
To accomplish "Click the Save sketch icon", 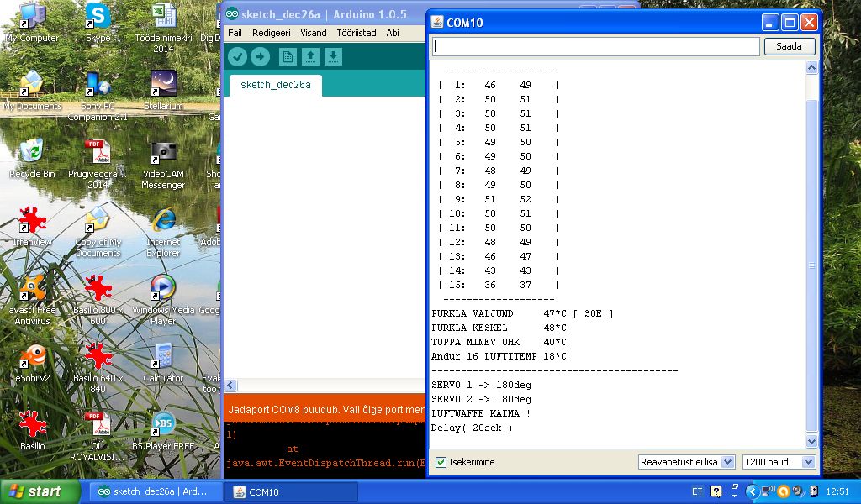I will click(x=334, y=56).
